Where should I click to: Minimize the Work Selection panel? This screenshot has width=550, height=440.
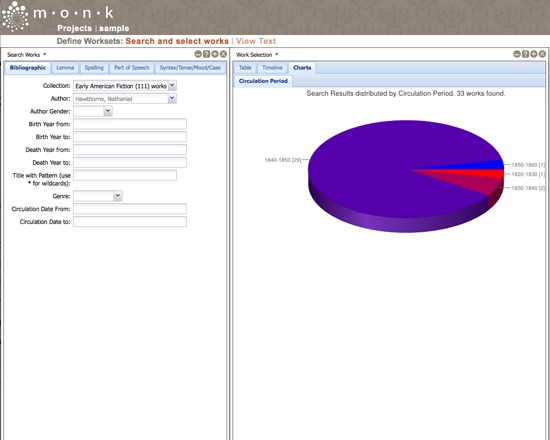(517, 54)
